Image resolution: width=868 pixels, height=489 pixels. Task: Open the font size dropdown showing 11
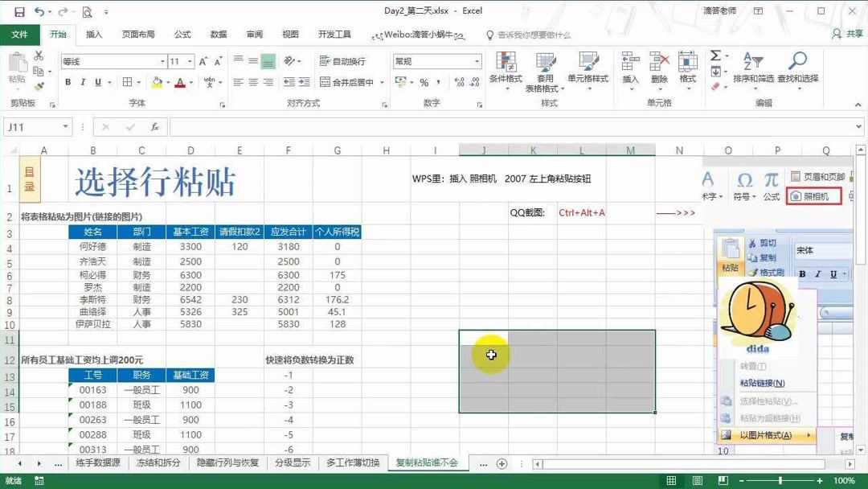[190, 61]
